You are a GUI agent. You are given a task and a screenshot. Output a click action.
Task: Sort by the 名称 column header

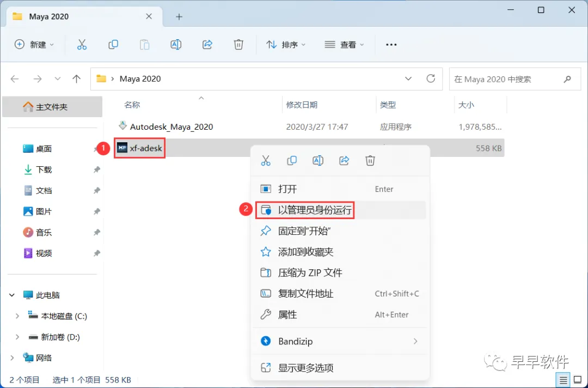pyautogui.click(x=132, y=105)
